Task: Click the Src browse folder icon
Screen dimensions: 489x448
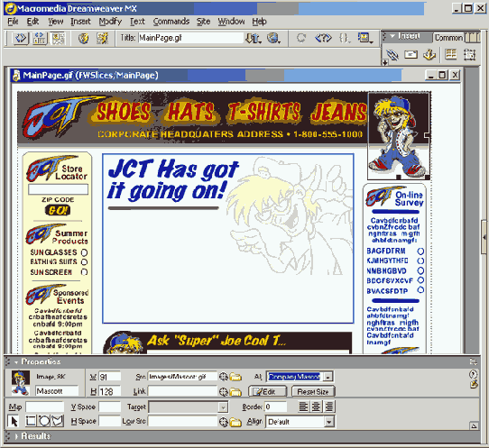Action: 235,377
